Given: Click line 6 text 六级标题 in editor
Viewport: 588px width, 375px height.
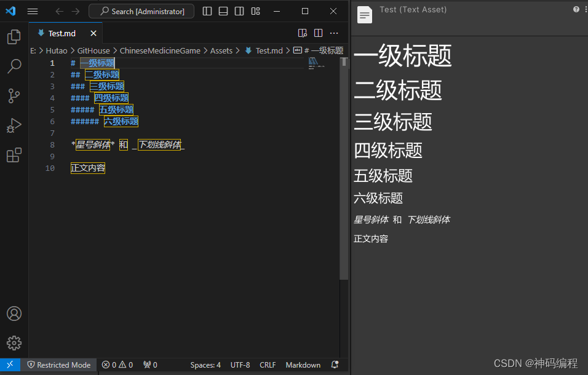Looking at the screenshot, I should 121,121.
